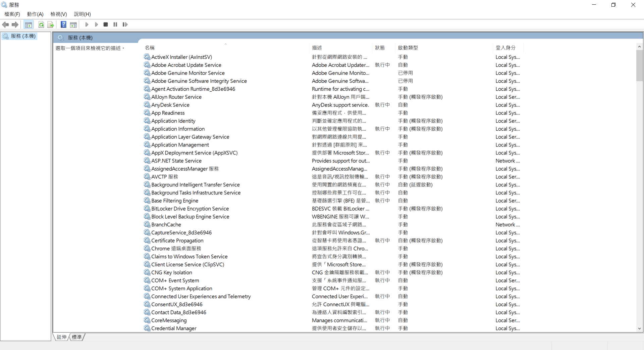
Task: Switch to the 標準 tab at the bottom
Action: (x=77, y=337)
